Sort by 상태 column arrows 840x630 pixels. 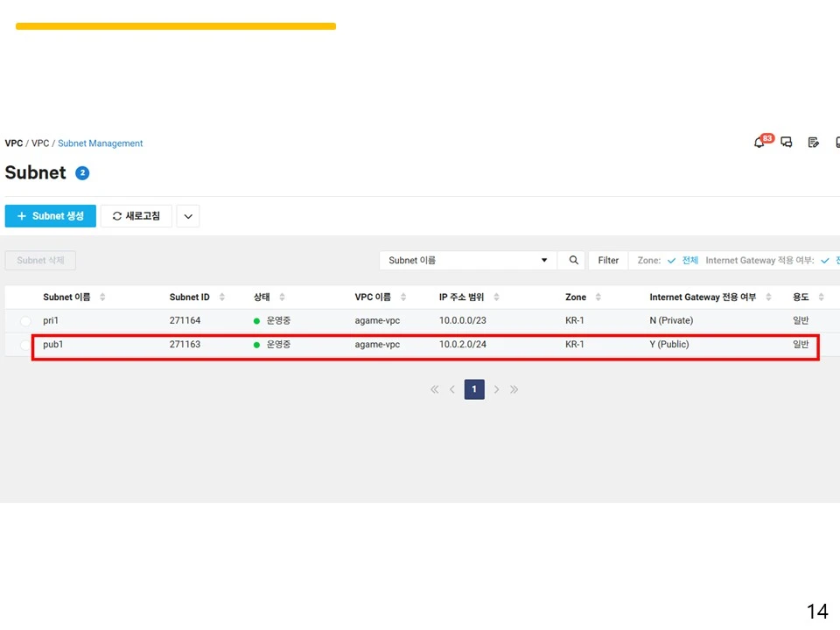coord(282,297)
